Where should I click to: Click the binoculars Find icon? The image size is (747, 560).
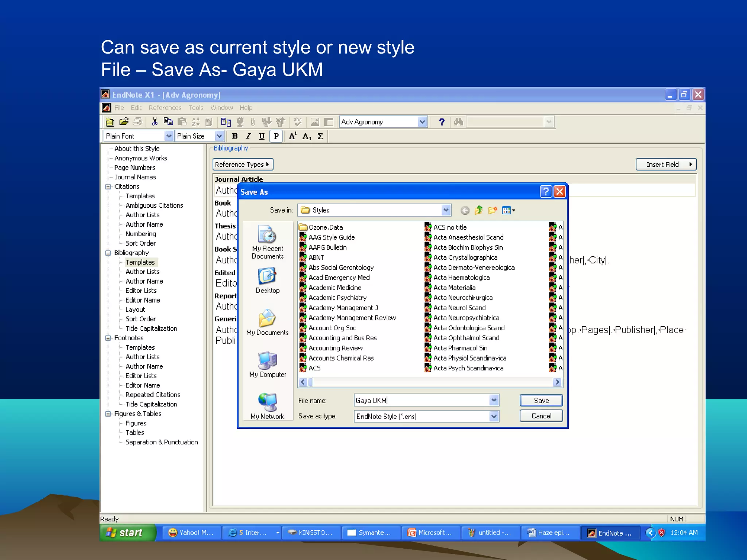coord(458,122)
